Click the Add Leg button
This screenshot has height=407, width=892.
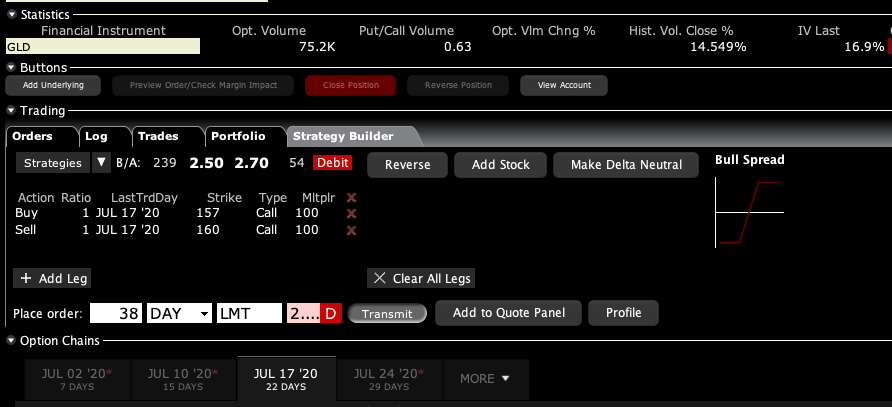point(53,278)
